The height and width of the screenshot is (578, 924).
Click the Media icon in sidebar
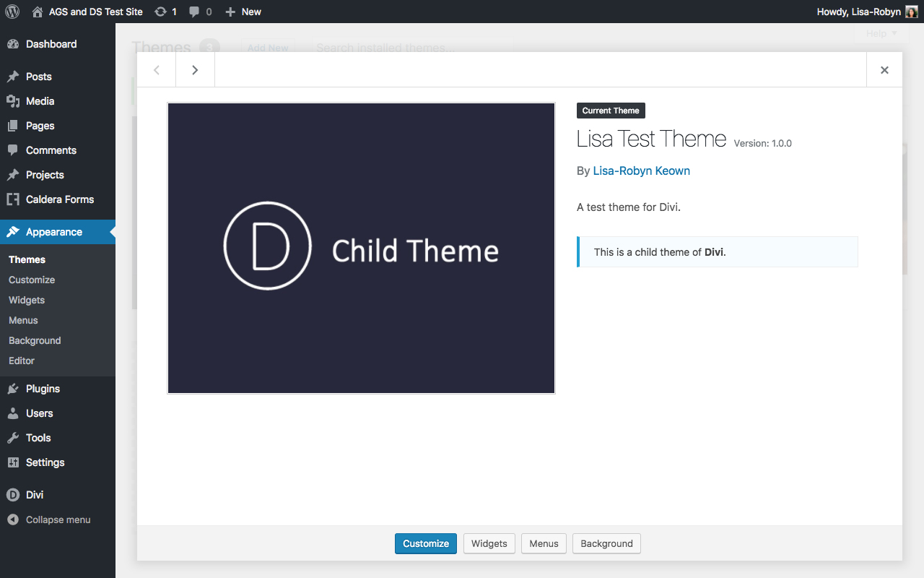pyautogui.click(x=13, y=101)
